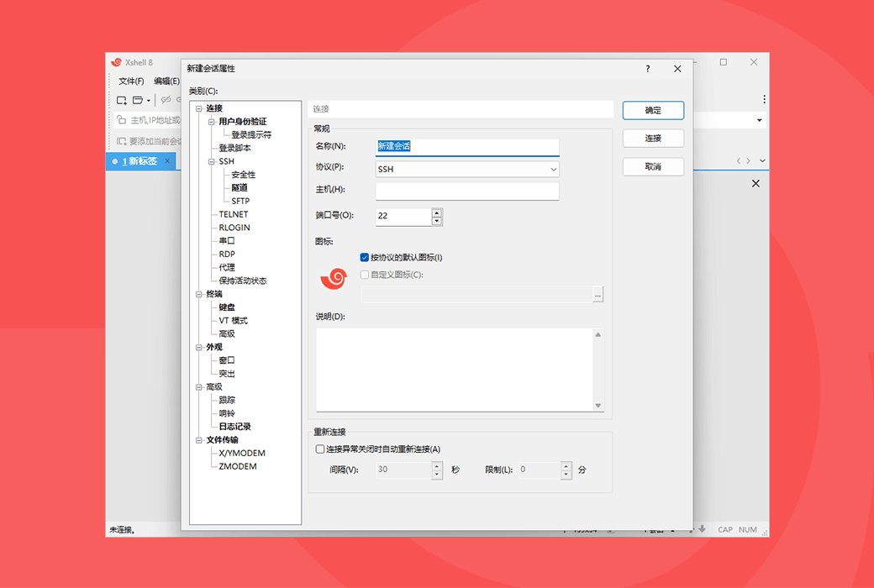The height and width of the screenshot is (588, 874).
Task: Decrease the port number with the down spinner
Action: coord(437,221)
